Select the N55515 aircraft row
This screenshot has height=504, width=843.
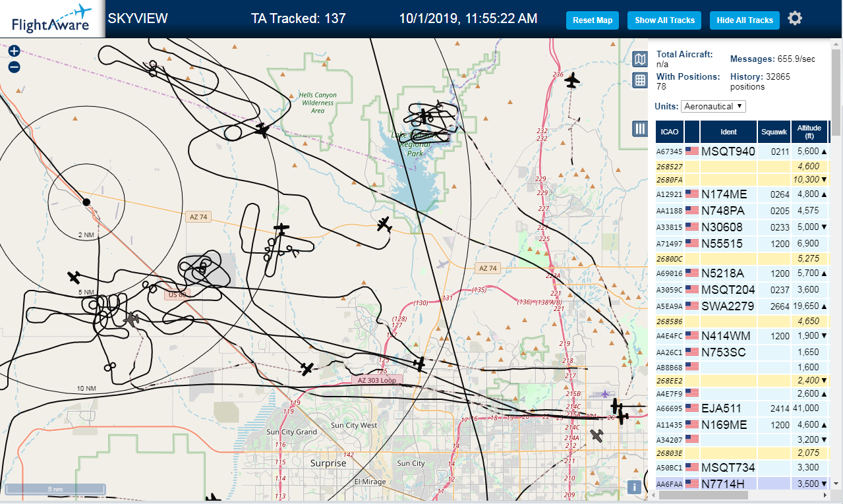coord(741,244)
